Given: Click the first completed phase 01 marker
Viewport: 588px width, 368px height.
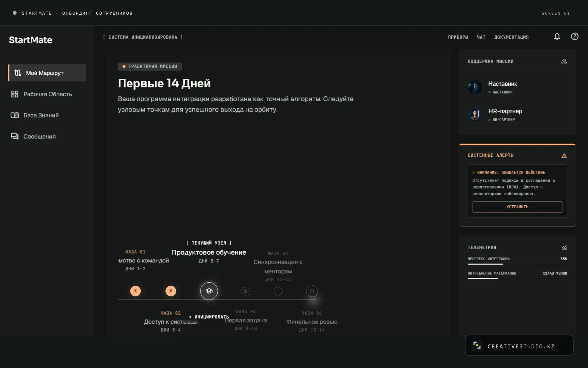Looking at the screenshot, I should [136, 291].
